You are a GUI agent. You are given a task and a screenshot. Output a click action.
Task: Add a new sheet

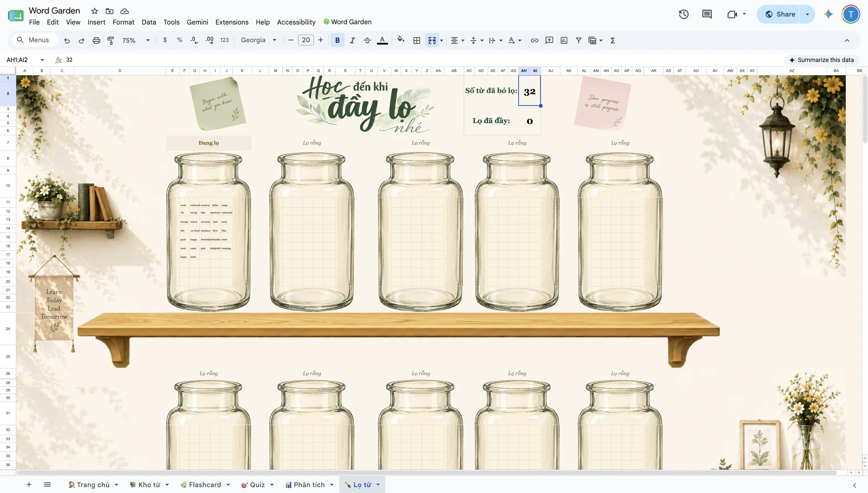coord(29,485)
